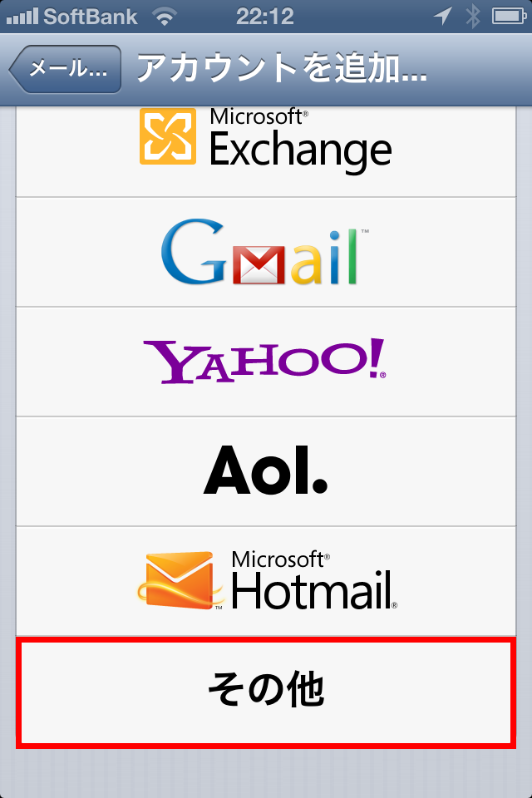
Task: Tap the Wi-Fi status icon
Action: click(x=164, y=17)
